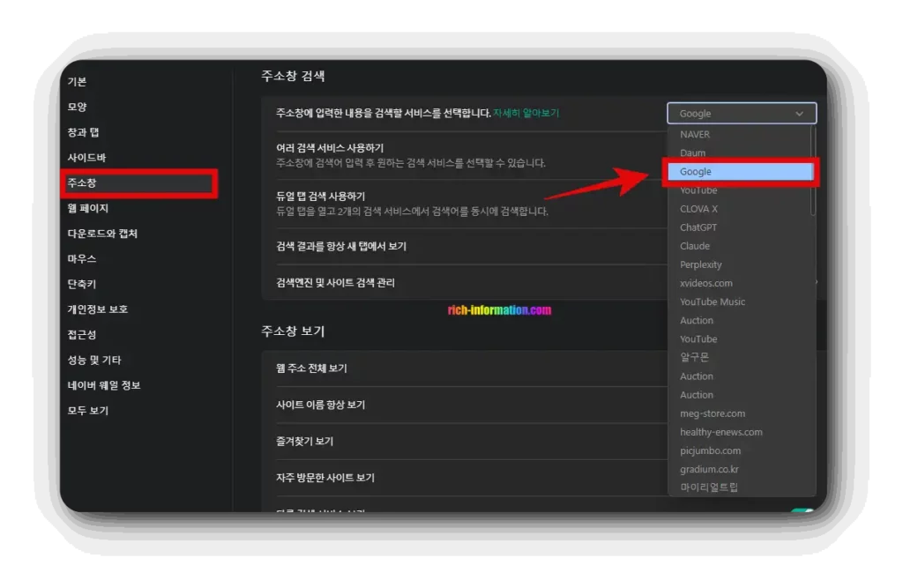This screenshot has width=903, height=588.
Task: Choose healthy-enews.com from the dropdown list
Action: pos(740,432)
